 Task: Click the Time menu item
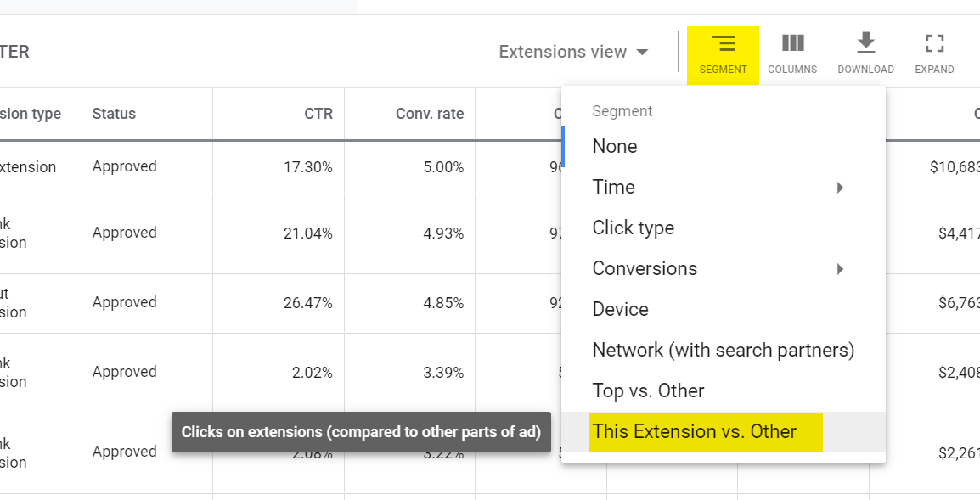pyautogui.click(x=613, y=187)
